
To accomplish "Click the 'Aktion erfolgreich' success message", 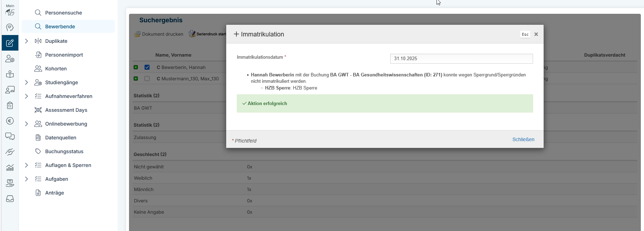I will point(385,104).
